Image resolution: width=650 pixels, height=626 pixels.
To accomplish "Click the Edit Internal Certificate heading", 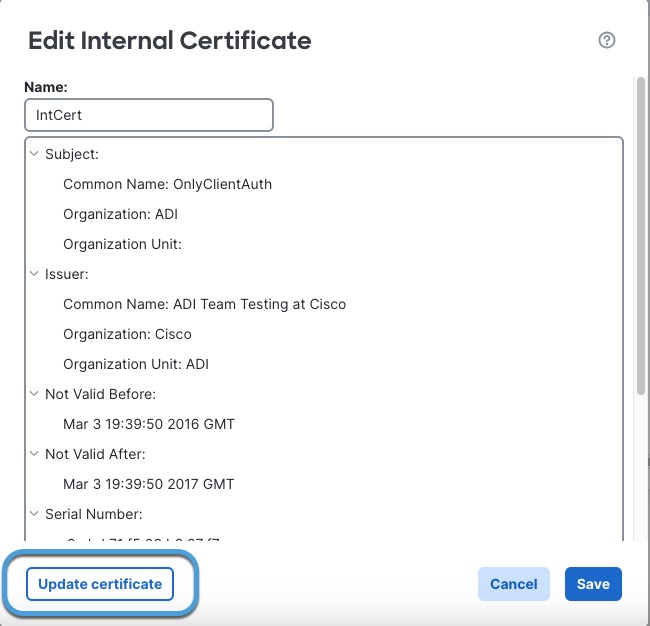I will 169,41.
